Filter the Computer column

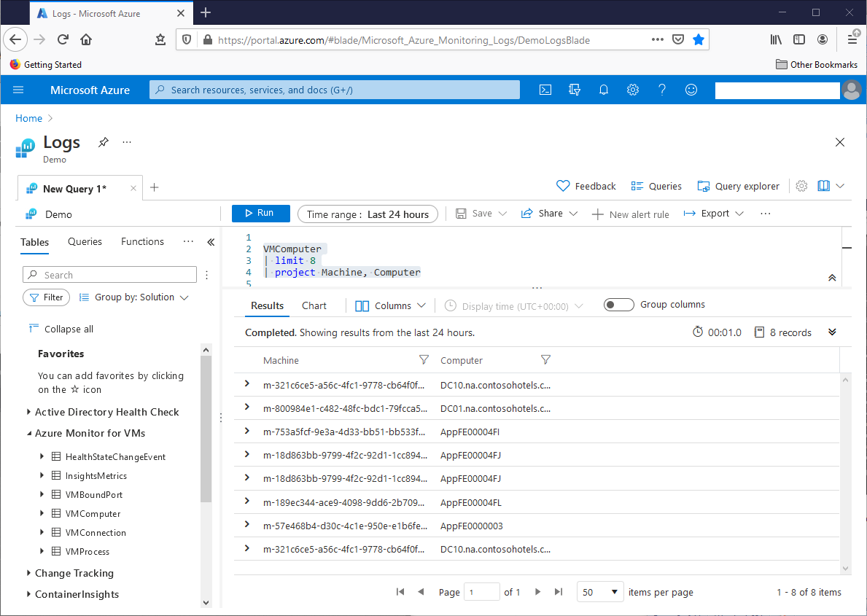pyautogui.click(x=545, y=360)
